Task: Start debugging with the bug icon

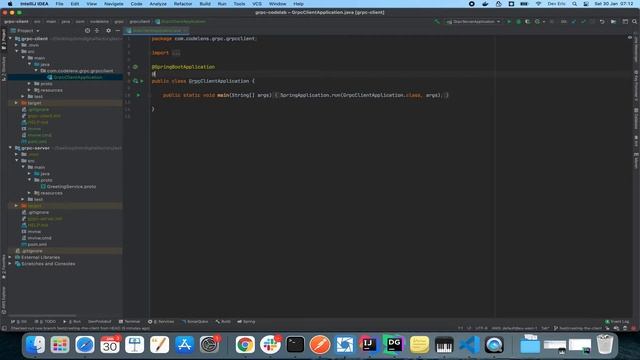Action: 518,22
